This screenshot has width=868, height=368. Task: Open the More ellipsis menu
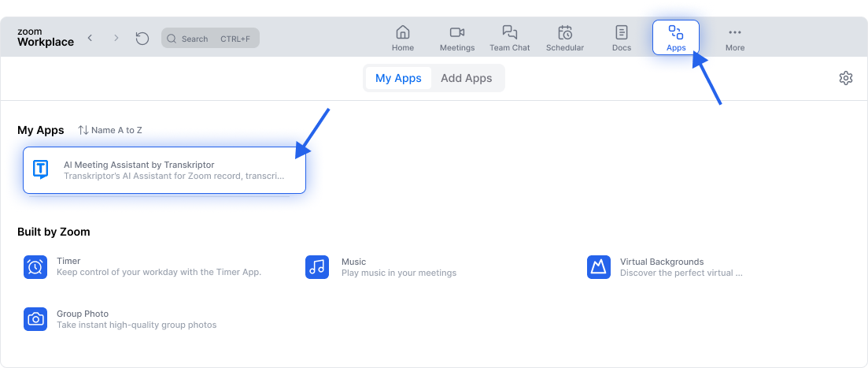point(734,32)
